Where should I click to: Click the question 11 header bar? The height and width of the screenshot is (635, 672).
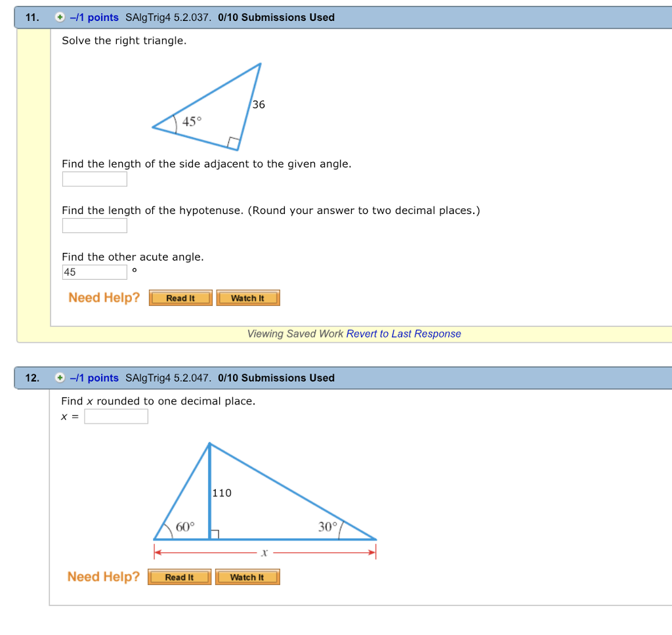point(459,17)
